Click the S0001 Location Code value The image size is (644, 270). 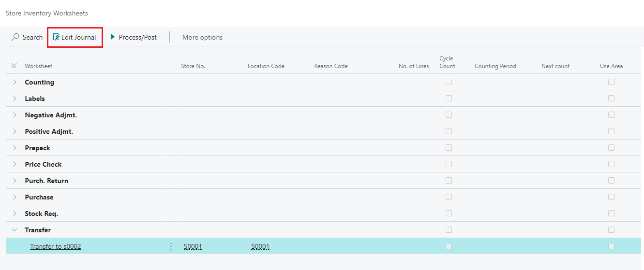coord(260,246)
